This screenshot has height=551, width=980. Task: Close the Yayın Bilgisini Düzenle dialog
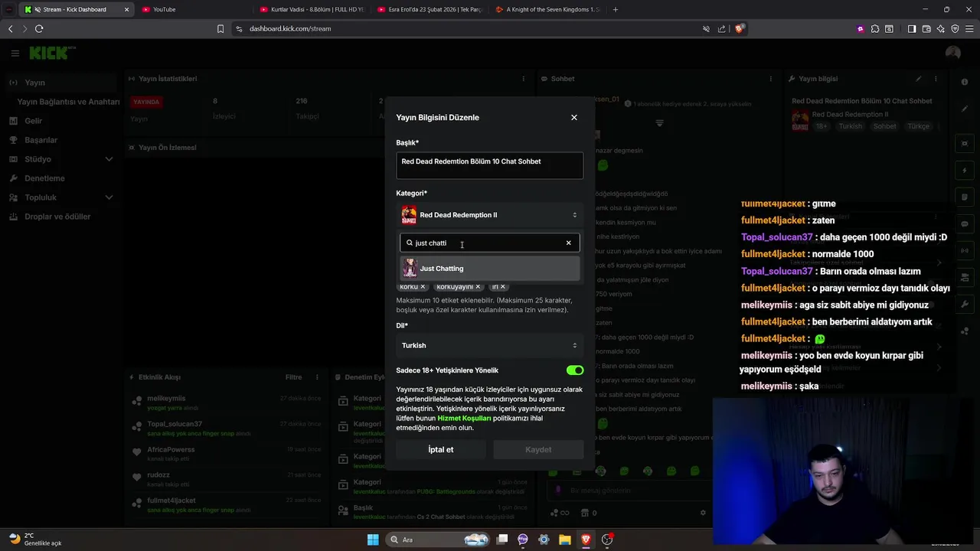tap(574, 117)
